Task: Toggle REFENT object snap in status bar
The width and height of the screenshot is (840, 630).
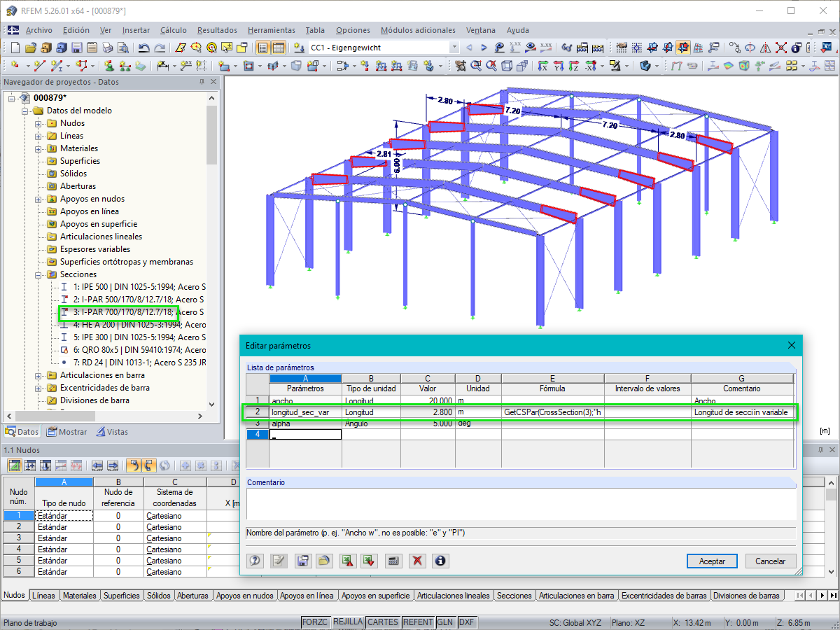Action: tap(418, 622)
